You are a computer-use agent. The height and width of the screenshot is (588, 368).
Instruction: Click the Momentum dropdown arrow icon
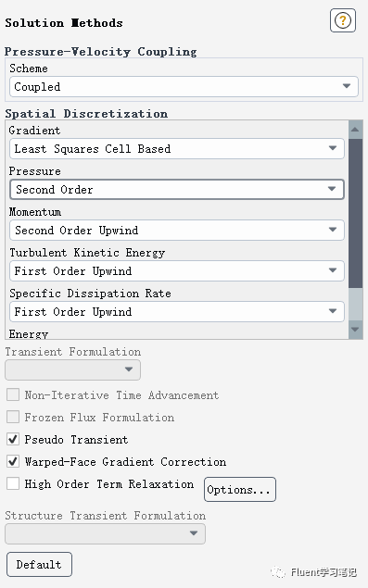[x=333, y=230]
